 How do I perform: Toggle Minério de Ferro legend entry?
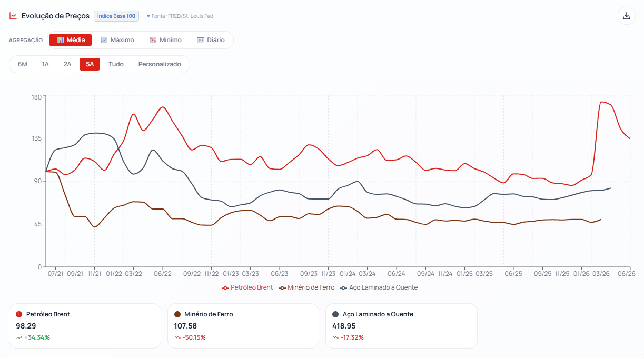coord(306,287)
